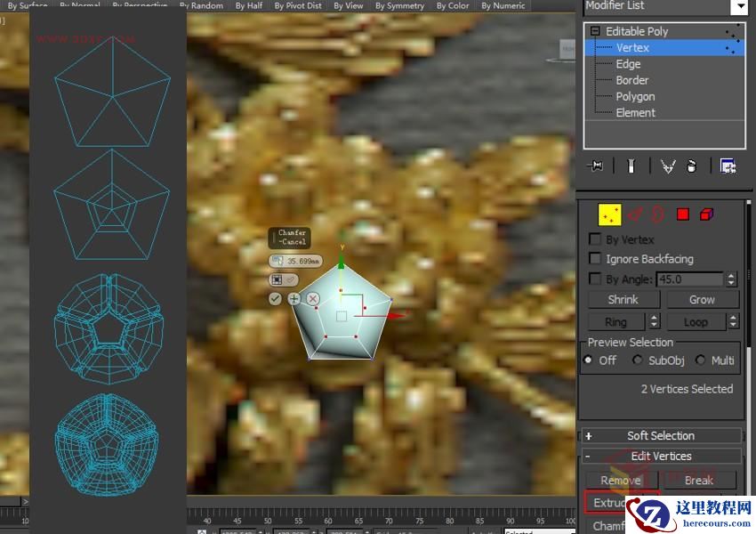The image size is (756, 534).
Task: Click the Break button
Action: coord(699,480)
